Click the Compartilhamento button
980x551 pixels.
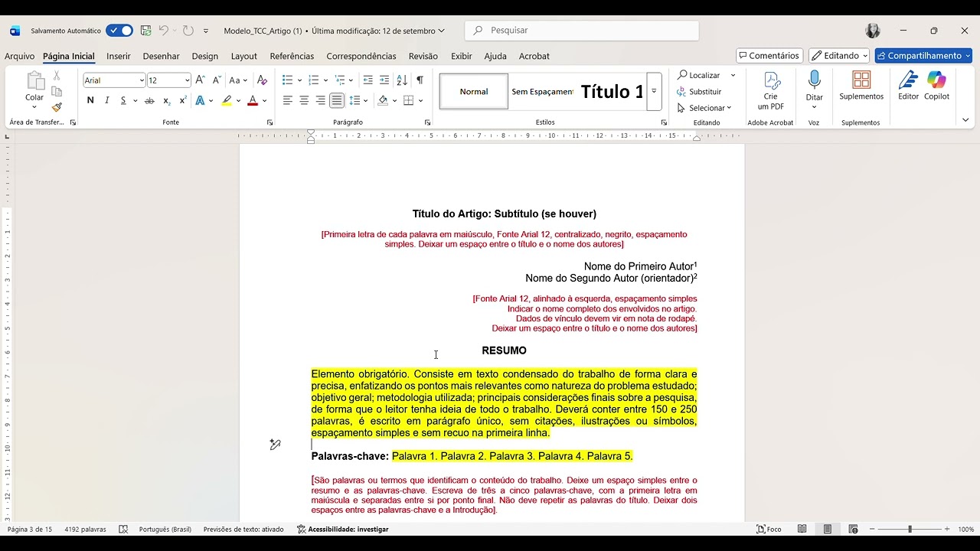923,56
